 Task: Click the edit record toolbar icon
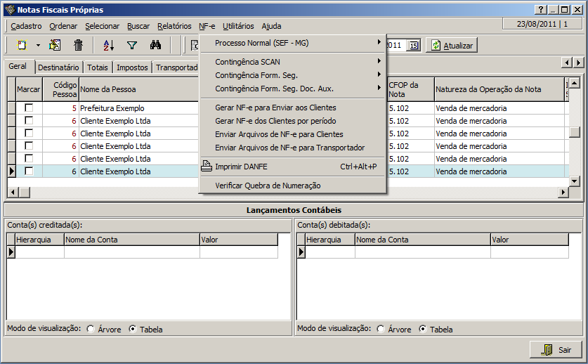pyautogui.click(x=55, y=45)
